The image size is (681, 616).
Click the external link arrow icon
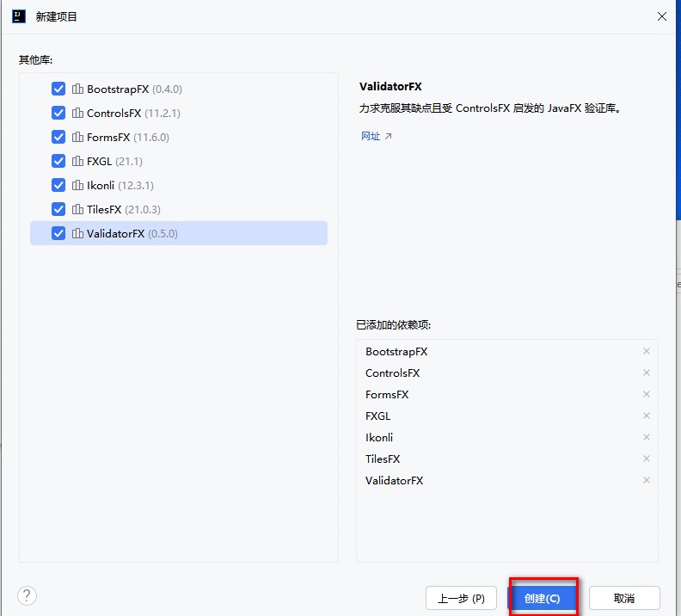[389, 137]
